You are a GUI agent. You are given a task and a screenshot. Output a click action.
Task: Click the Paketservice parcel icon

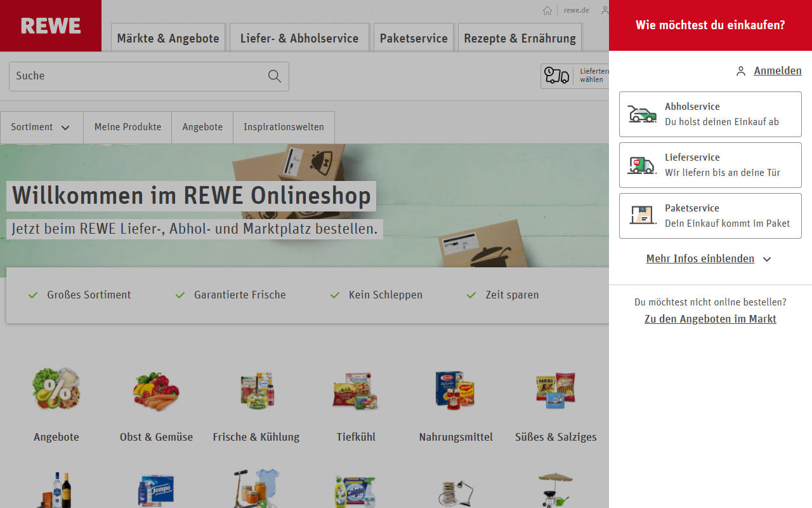(643, 215)
